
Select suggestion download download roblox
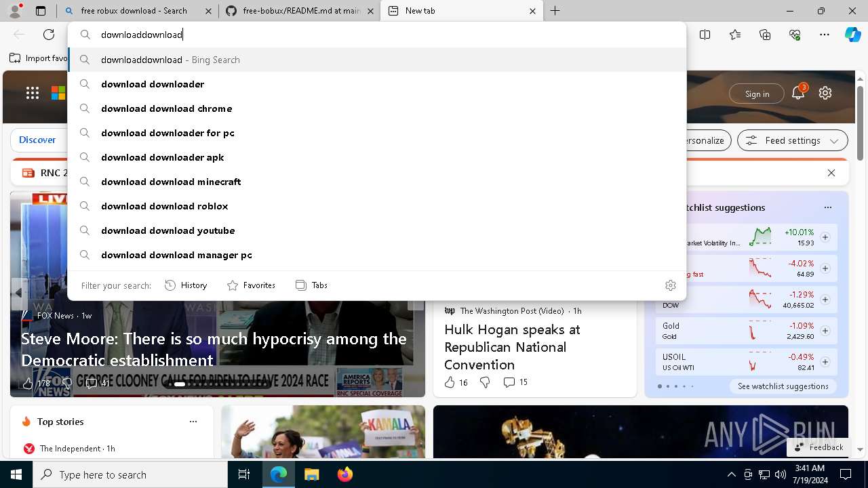click(377, 206)
